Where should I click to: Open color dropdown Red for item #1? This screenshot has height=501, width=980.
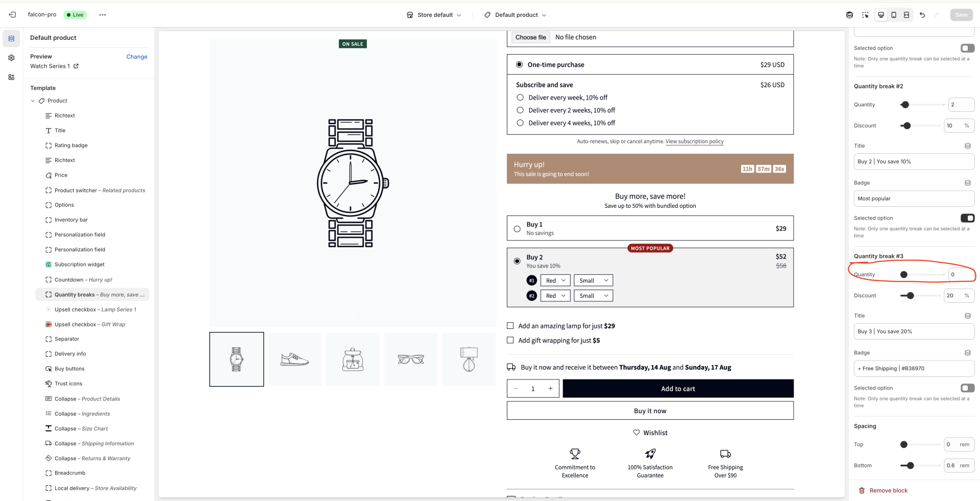(555, 280)
